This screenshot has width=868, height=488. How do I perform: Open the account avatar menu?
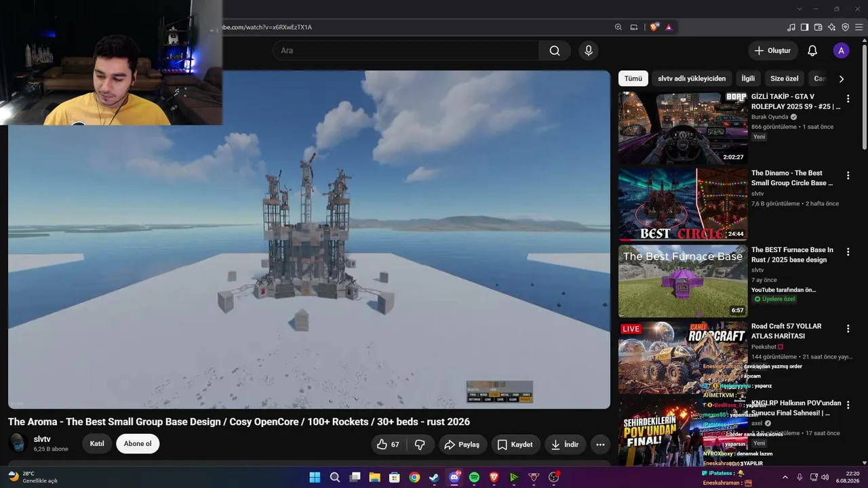[841, 51]
